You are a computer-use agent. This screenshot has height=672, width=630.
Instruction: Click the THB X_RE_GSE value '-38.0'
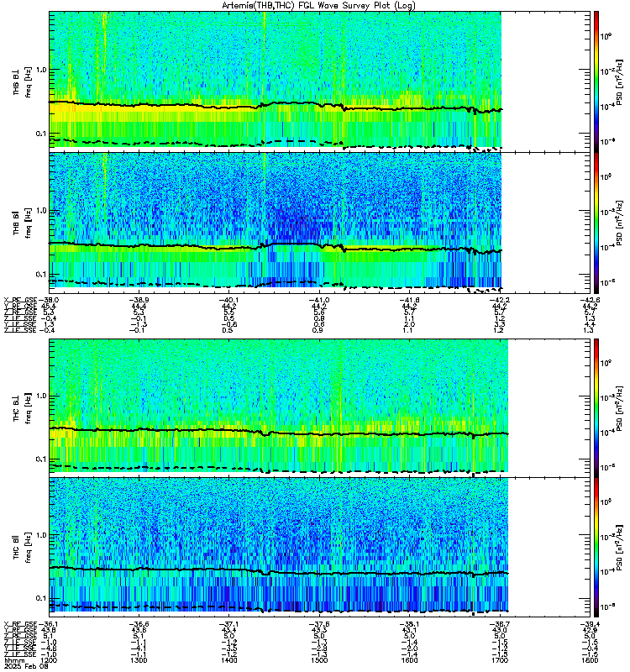pos(49,300)
